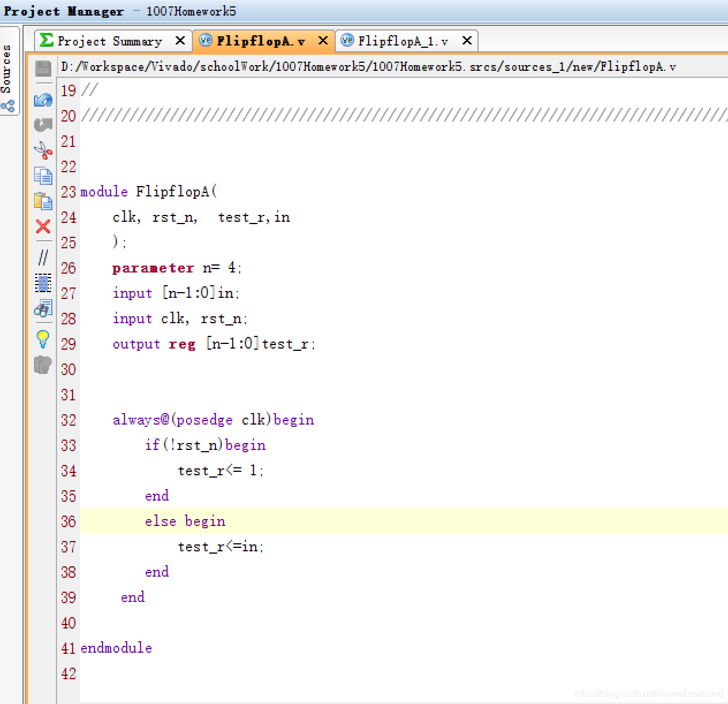Click the 'end' keyword on line 35
Image resolution: width=728 pixels, height=704 pixels.
(157, 496)
